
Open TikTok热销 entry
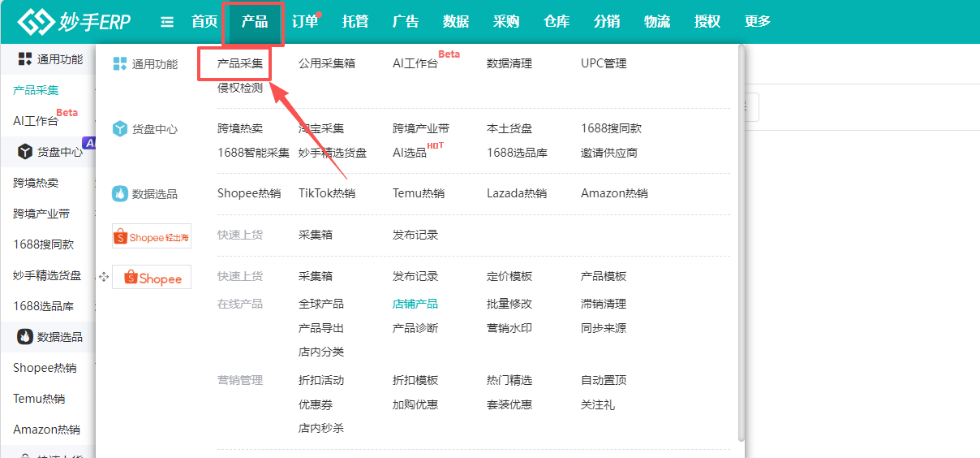[x=327, y=193]
